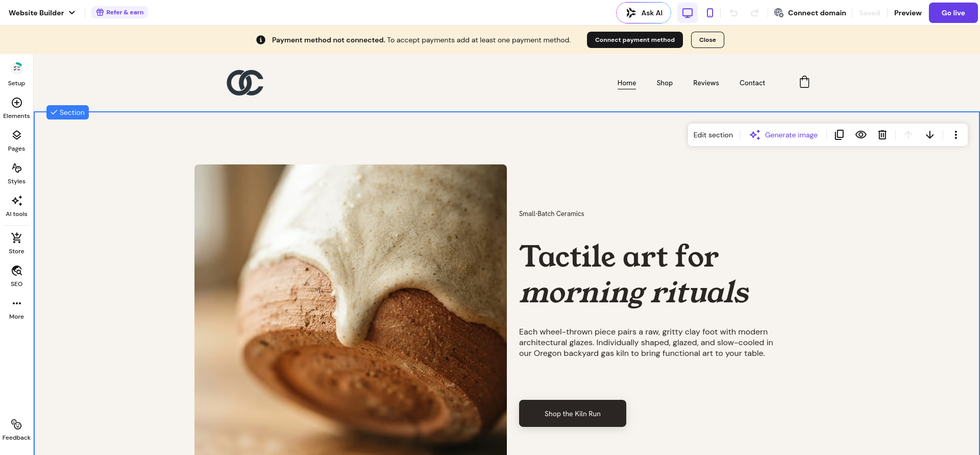
Task: Click the Section label tag
Action: [x=67, y=112]
